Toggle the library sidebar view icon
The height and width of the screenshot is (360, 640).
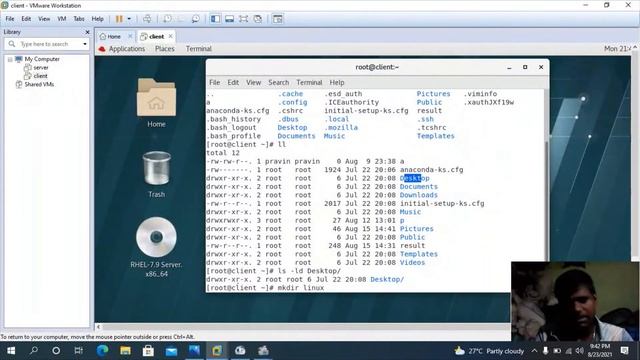(x=215, y=19)
